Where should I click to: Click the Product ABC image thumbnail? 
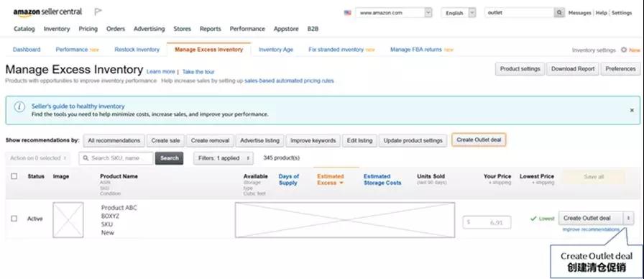click(68, 220)
